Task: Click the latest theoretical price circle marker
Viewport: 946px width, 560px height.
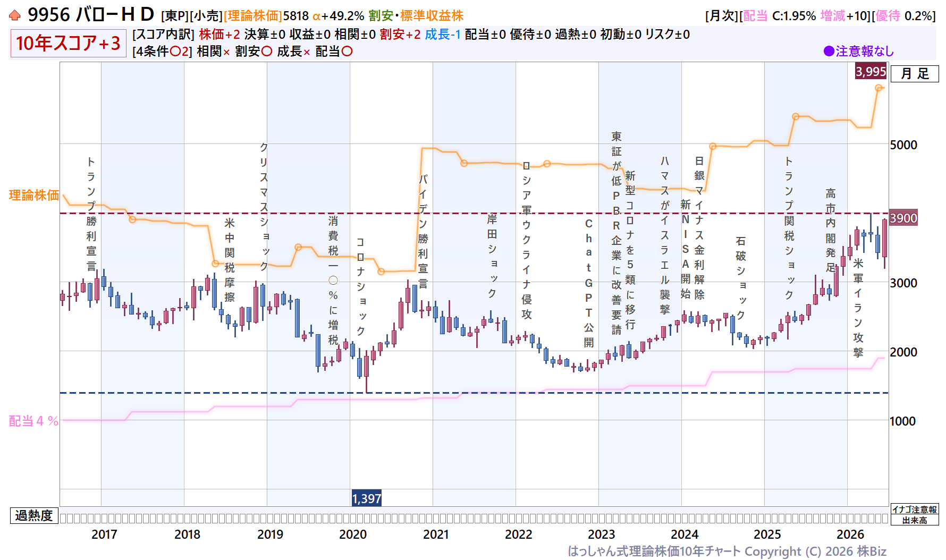Action: tap(879, 88)
